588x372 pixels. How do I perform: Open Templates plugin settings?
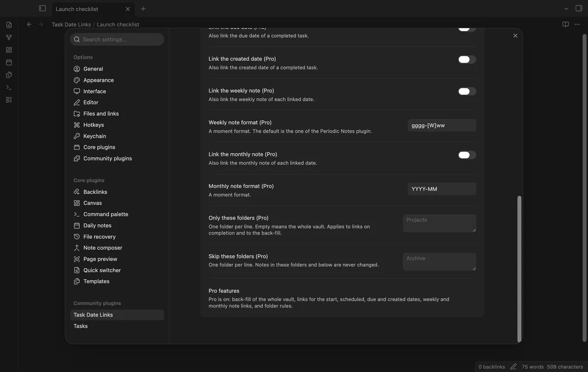pyautogui.click(x=117, y=281)
